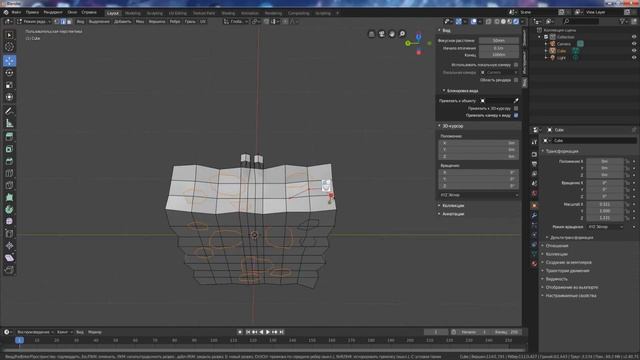
Task: Play the animation forward
Action: 268,332
